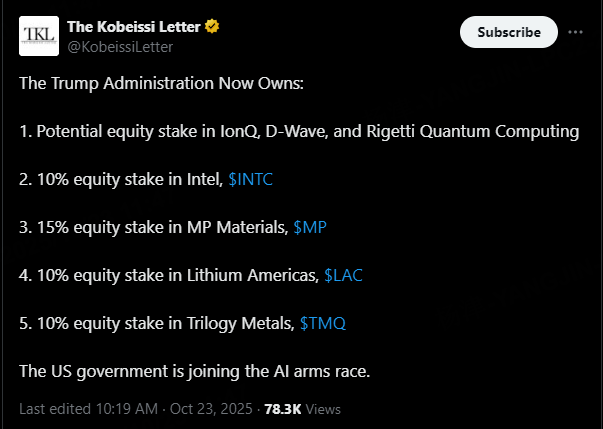
Task: Open The Kobeissi Letter display name
Action: 133,26
